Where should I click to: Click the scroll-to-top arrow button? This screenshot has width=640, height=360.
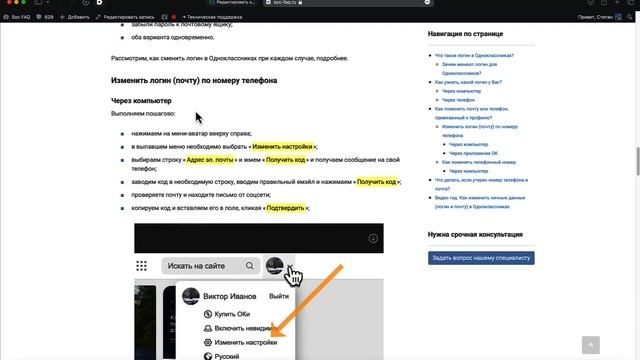(x=591, y=345)
